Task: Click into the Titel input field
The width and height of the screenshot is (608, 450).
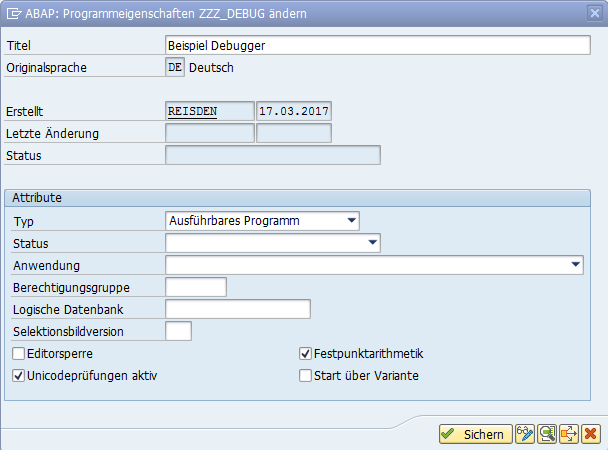Action: coord(378,45)
